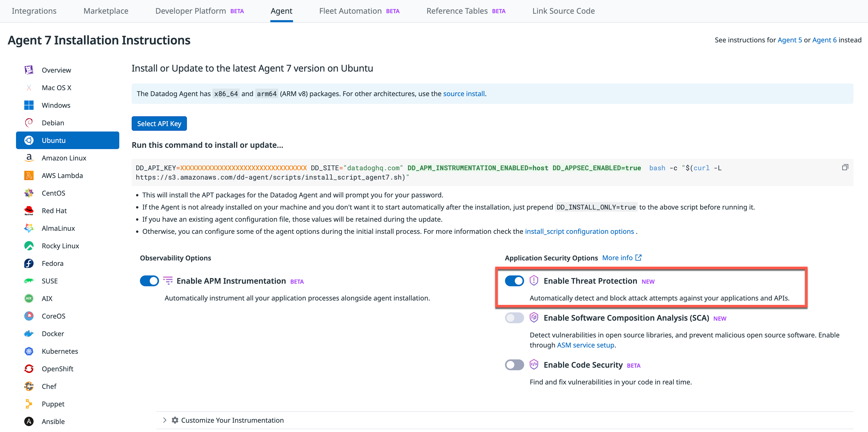
Task: Open the Agent 5 instructions link
Action: 790,40
